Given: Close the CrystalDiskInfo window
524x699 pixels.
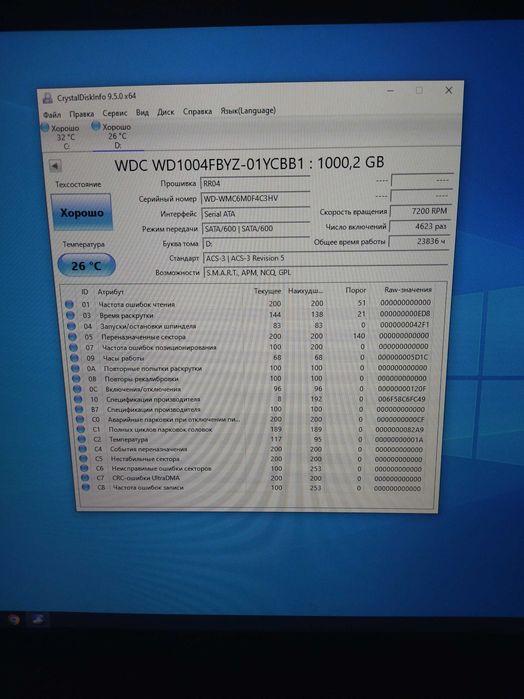Looking at the screenshot, I should pyautogui.click(x=449, y=90).
